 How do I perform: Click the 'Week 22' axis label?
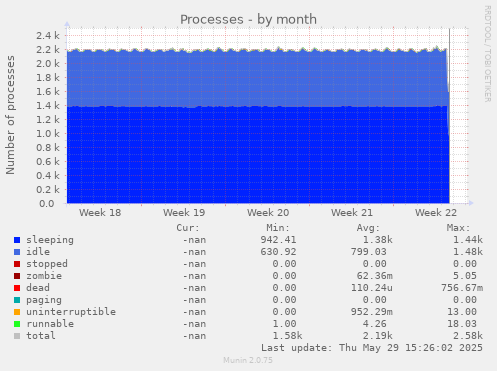point(436,213)
